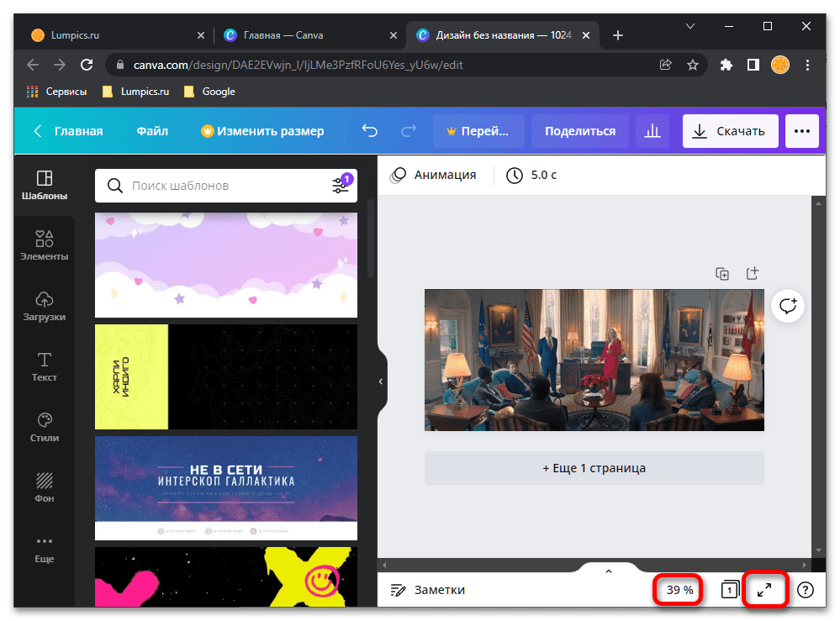Image resolution: width=840 pixels, height=621 pixels.
Task: Bookmark this page with the star icon
Action: [x=693, y=65]
